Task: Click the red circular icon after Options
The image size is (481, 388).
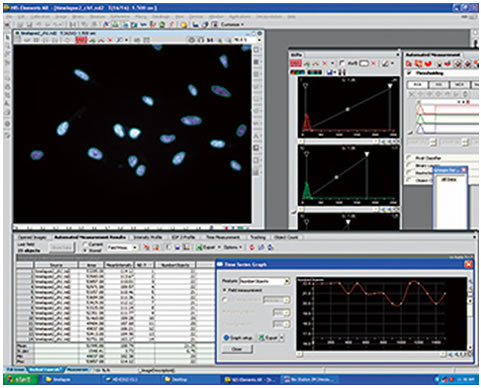Action: click(x=252, y=247)
